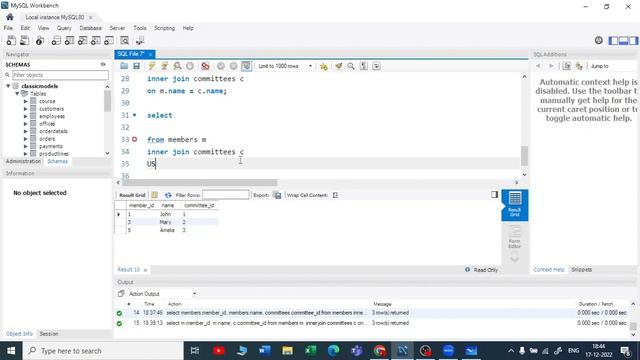Expand the offices table node
640x360 pixels.
(26, 124)
